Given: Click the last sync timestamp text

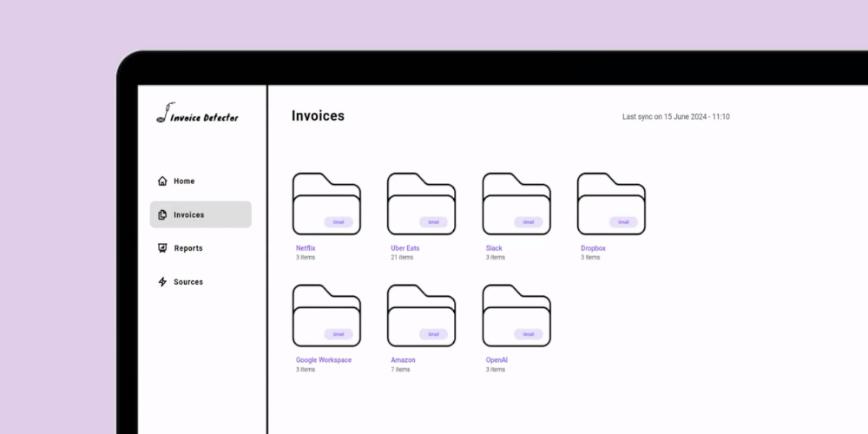Looking at the screenshot, I should click(x=675, y=116).
